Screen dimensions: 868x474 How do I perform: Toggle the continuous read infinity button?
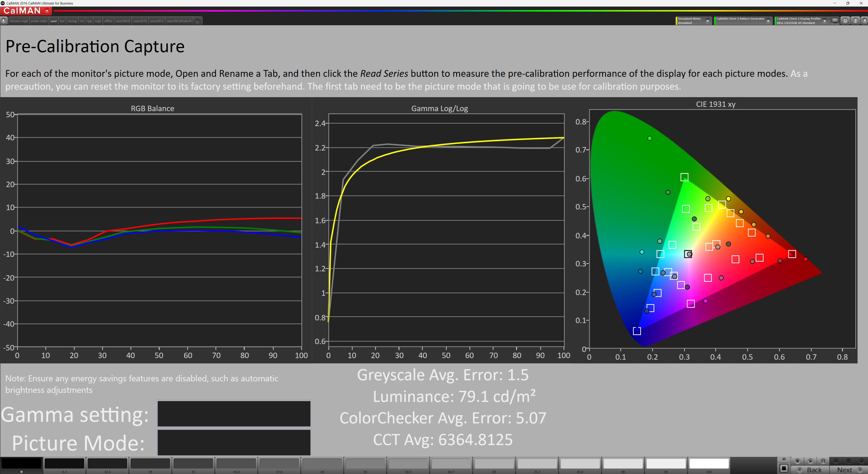pyautogui.click(x=836, y=461)
